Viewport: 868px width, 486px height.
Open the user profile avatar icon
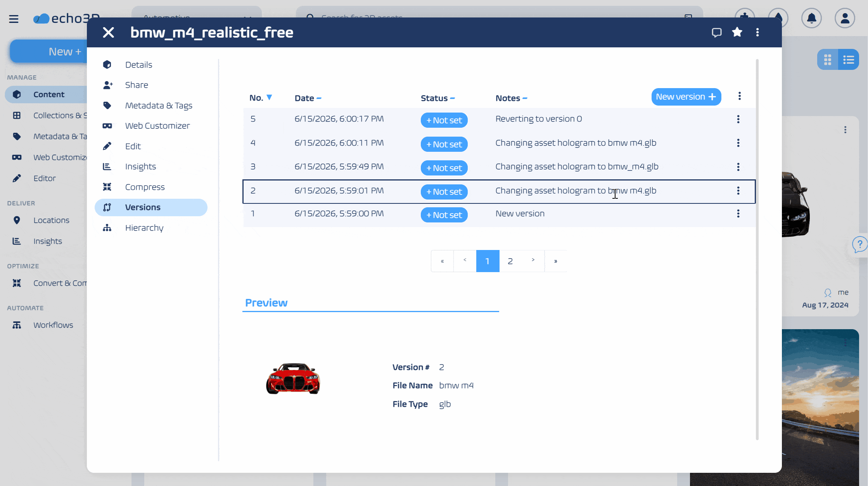click(x=845, y=18)
